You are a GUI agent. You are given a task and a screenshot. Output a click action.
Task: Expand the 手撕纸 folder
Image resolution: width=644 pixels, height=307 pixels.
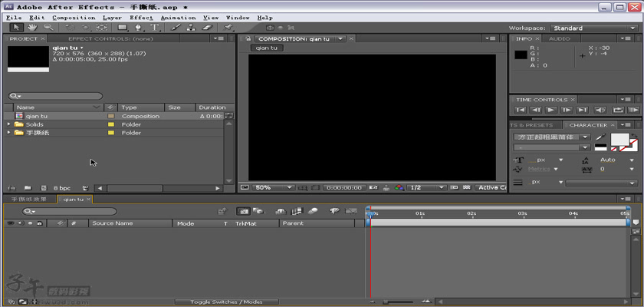[x=8, y=133]
